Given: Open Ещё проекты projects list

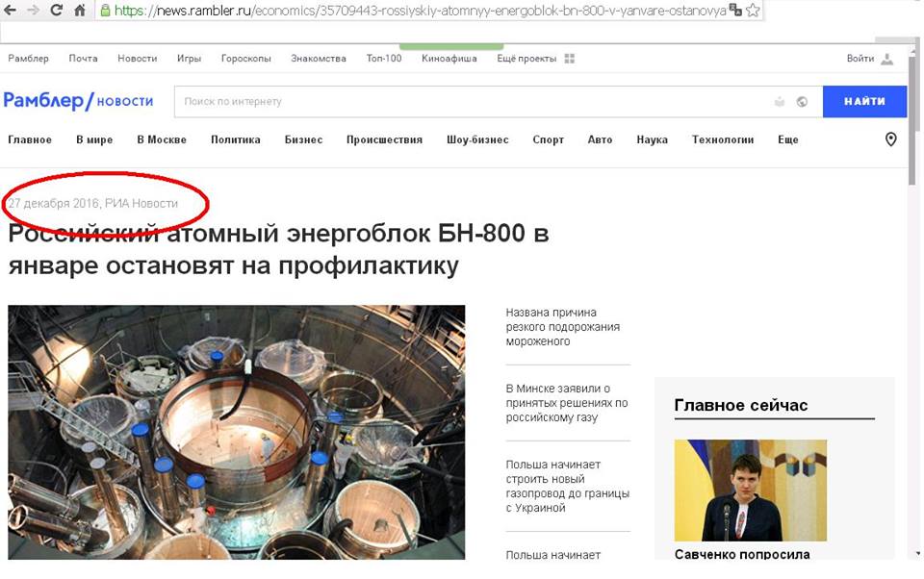Looking at the screenshot, I should [526, 59].
